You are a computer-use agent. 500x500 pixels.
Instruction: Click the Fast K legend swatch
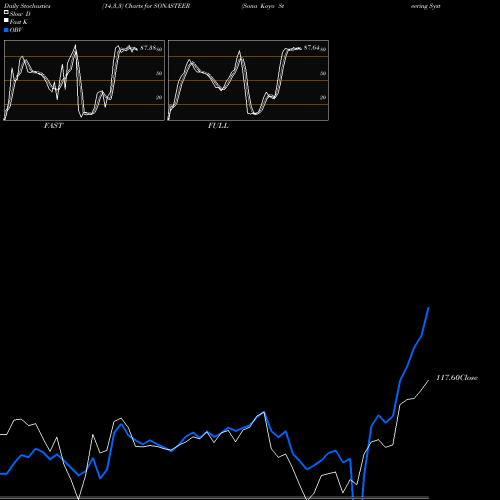pyautogui.click(x=6, y=21)
